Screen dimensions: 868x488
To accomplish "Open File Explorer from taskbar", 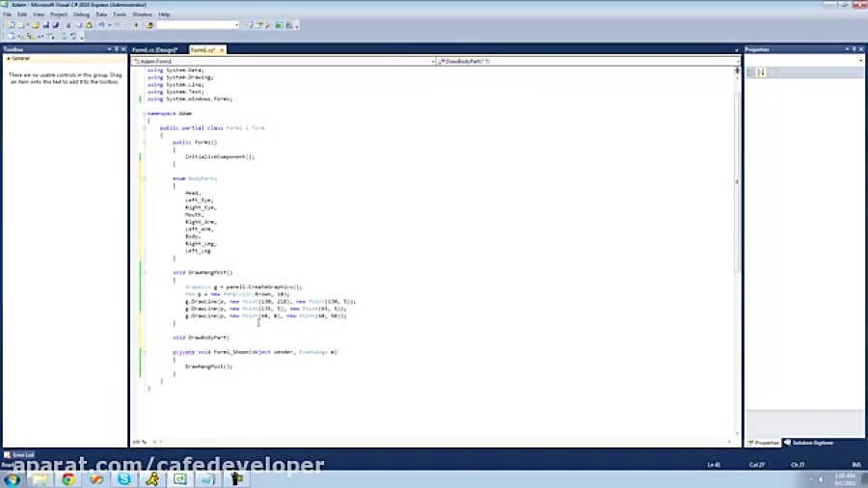I will 40,479.
